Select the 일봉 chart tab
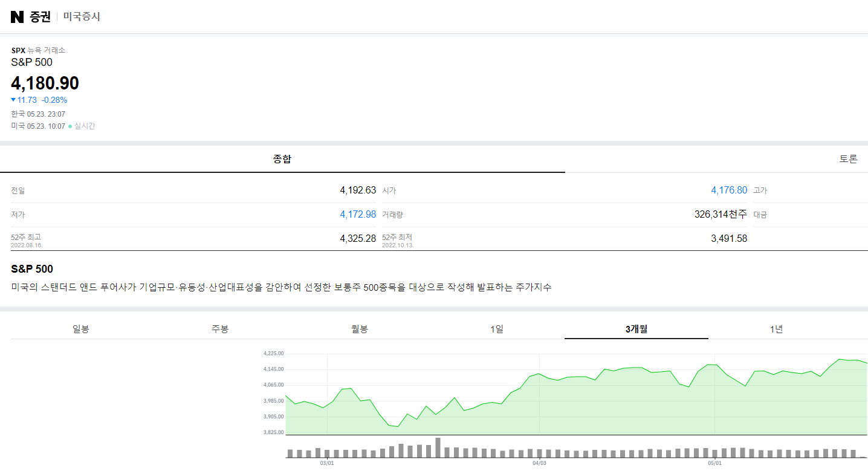The height and width of the screenshot is (471, 868). click(x=80, y=329)
